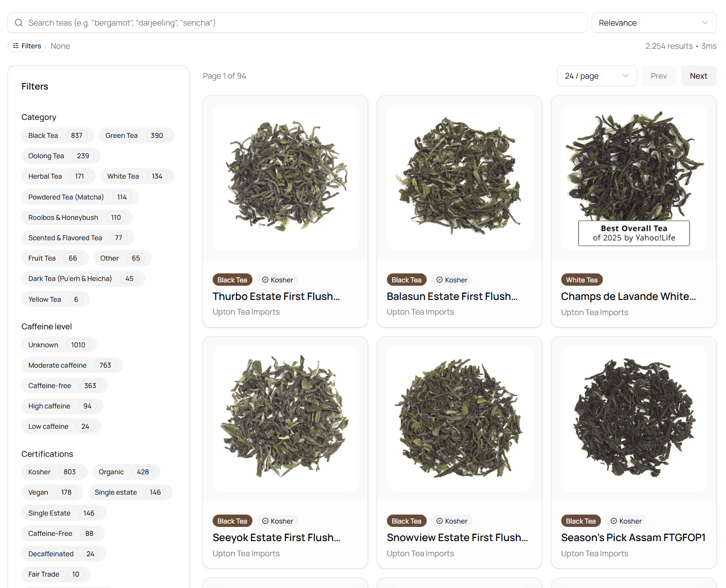Click the Filters sliders icon
726x588 pixels.
point(17,45)
